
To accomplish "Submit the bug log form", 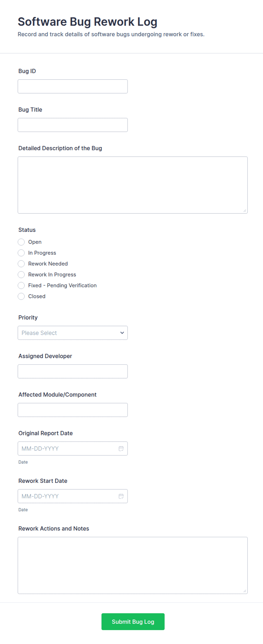I will click(x=133, y=622).
